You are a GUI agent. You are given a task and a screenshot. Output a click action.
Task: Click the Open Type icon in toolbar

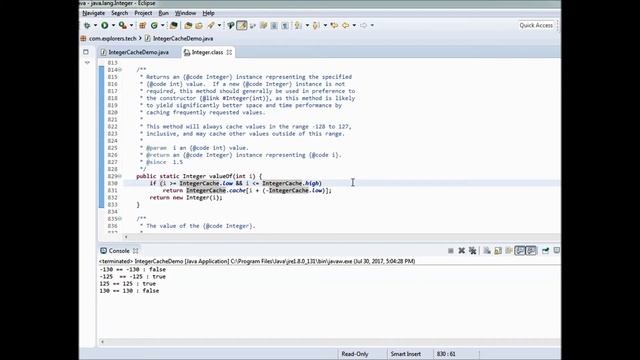pos(173,25)
